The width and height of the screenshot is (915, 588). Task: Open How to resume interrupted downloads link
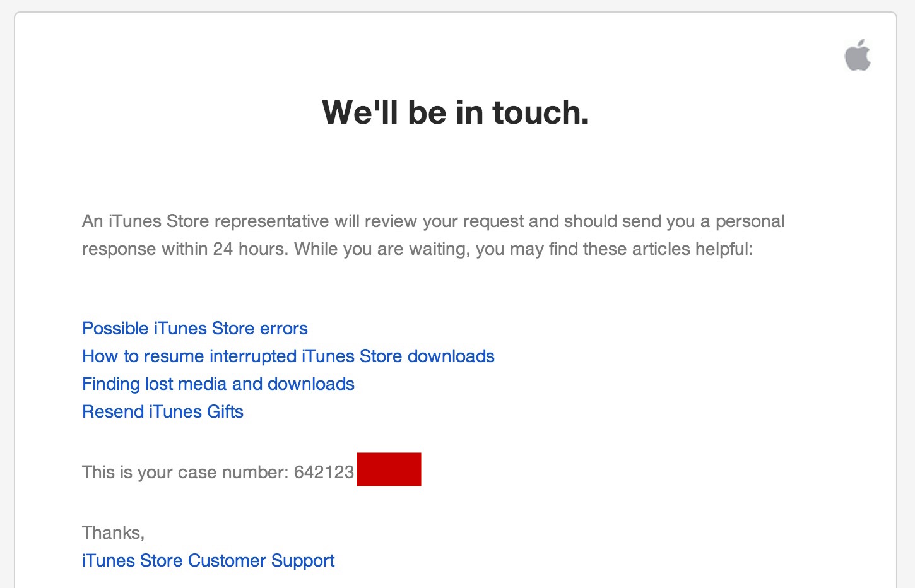click(288, 356)
